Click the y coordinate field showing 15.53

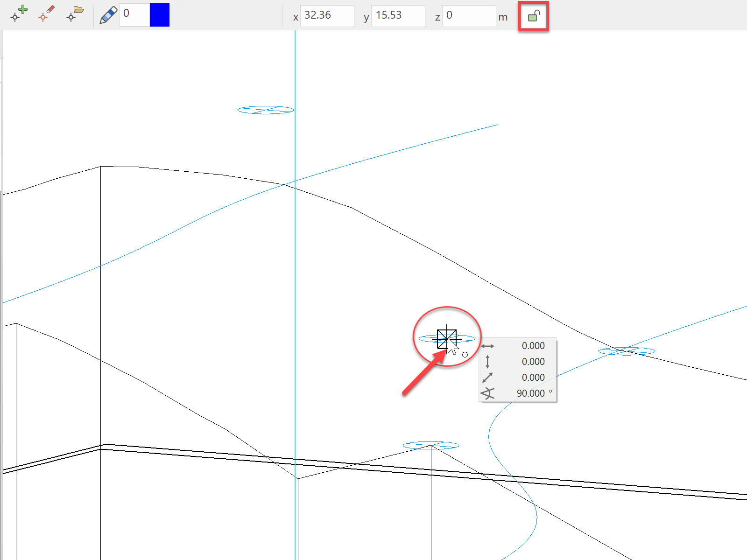[397, 16]
